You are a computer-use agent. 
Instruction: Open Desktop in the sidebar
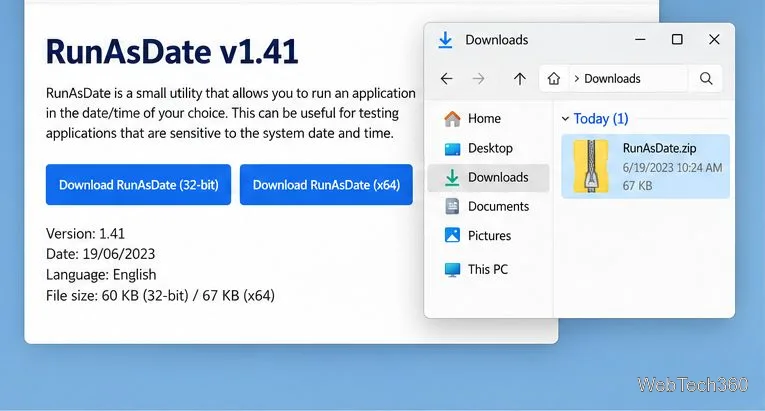(x=488, y=148)
